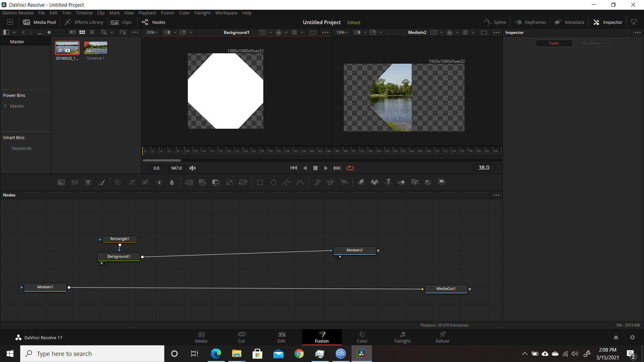Screen dimensions: 644x362
Task: Select the Tools tab in Inspector
Action: (x=554, y=43)
